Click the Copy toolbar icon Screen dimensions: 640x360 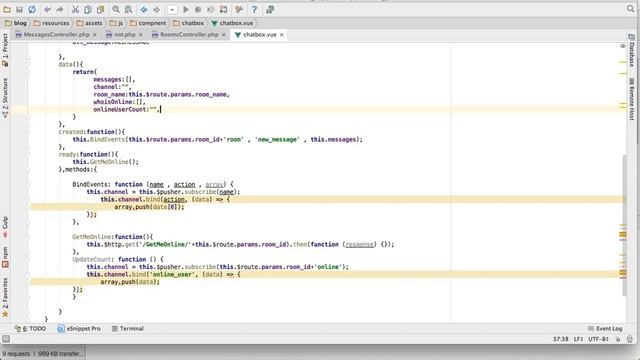[x=88, y=9]
